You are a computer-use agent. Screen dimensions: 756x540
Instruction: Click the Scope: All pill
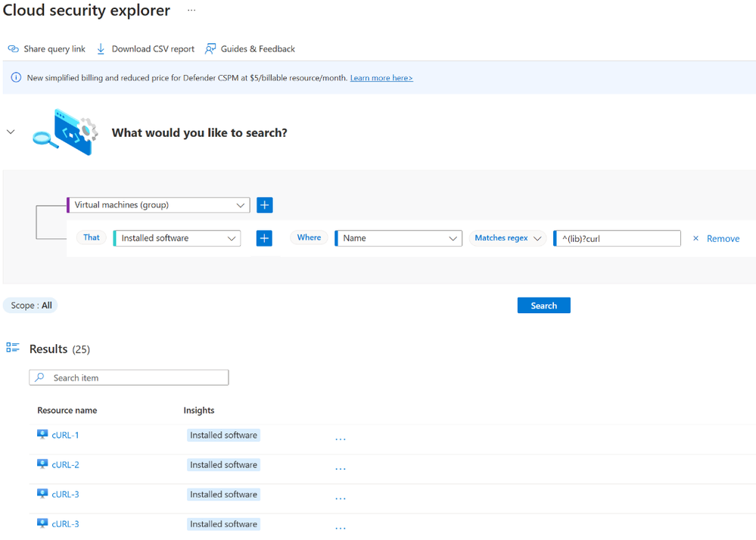pyautogui.click(x=30, y=306)
